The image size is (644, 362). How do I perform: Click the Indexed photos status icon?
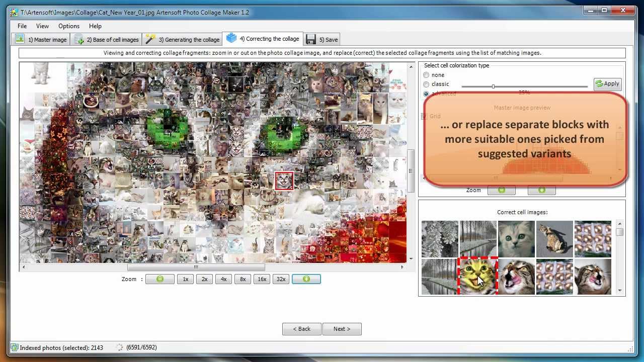(14, 347)
